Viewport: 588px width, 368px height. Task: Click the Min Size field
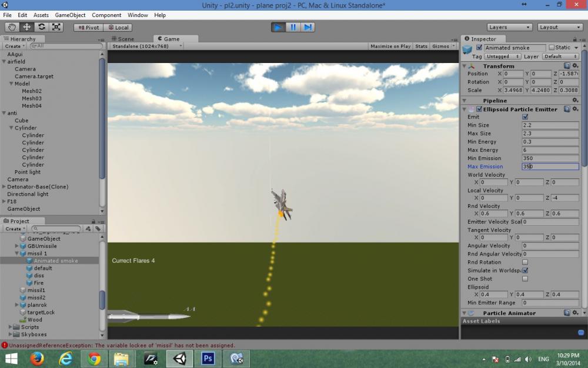pos(550,125)
